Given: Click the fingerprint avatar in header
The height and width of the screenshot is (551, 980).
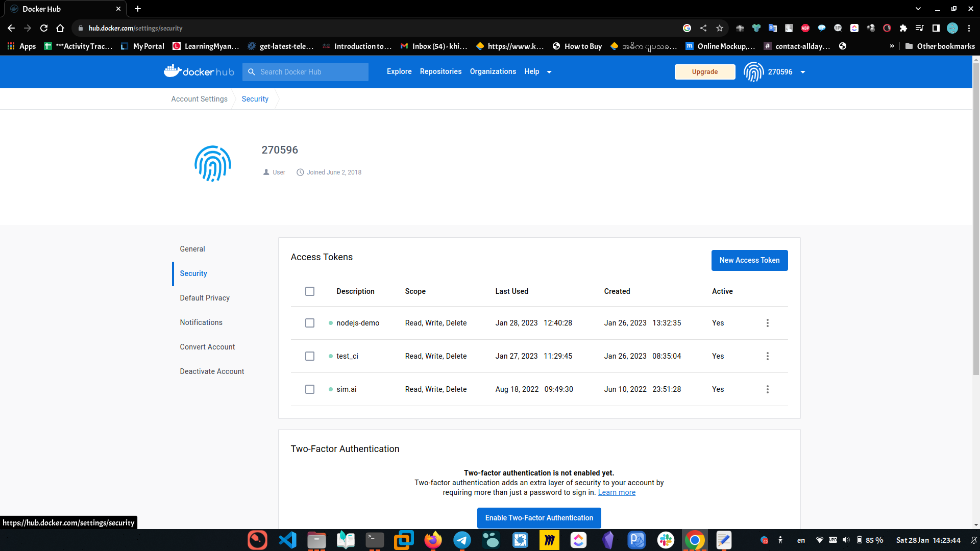Looking at the screenshot, I should 753,72.
